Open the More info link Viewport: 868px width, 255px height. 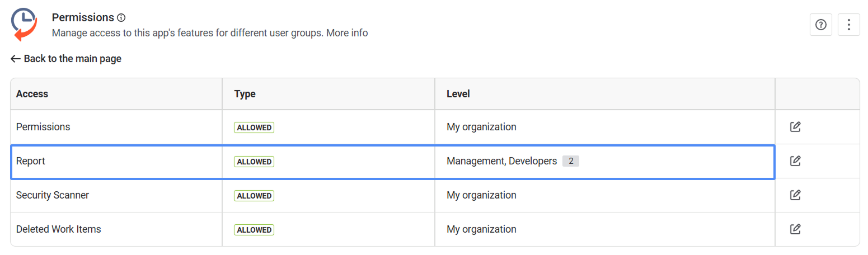tap(347, 33)
